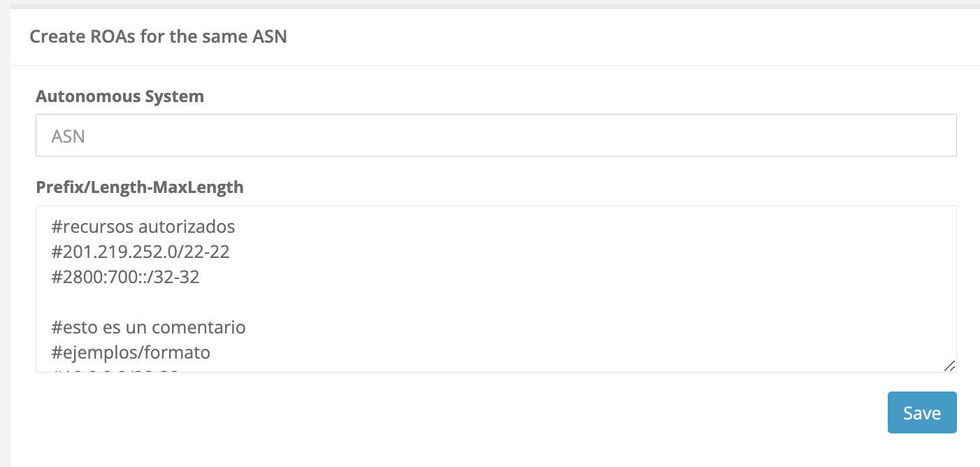The image size is (980, 467).
Task: Place cursor on the #esto es un comentario line
Action: [x=148, y=327]
